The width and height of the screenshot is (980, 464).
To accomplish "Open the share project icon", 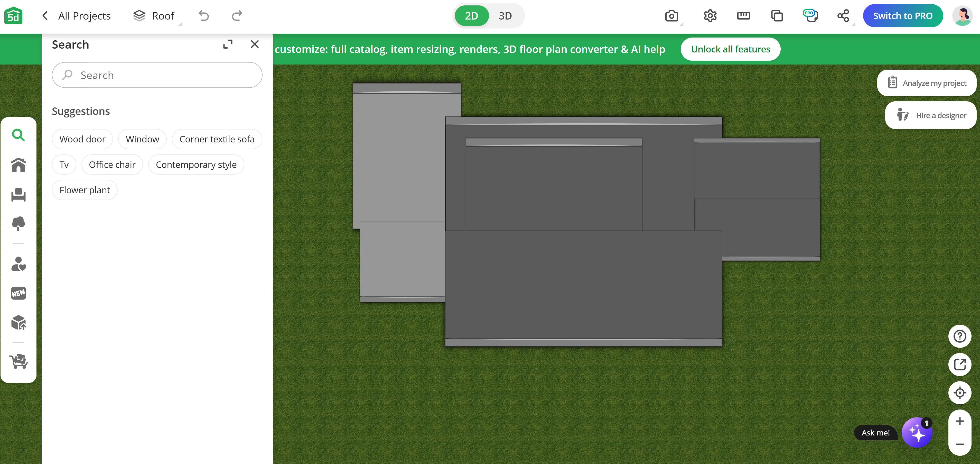I will pyautogui.click(x=843, y=16).
